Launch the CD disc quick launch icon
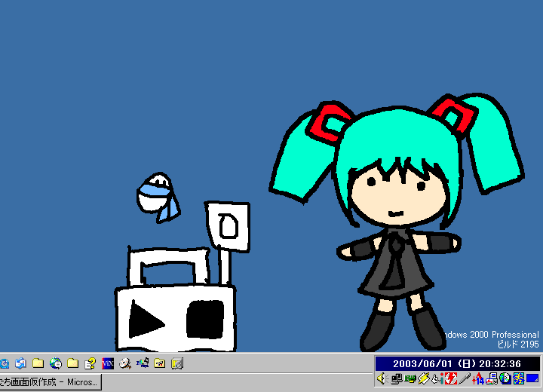Image resolution: width=543 pixels, height=392 pixels. [x=125, y=363]
